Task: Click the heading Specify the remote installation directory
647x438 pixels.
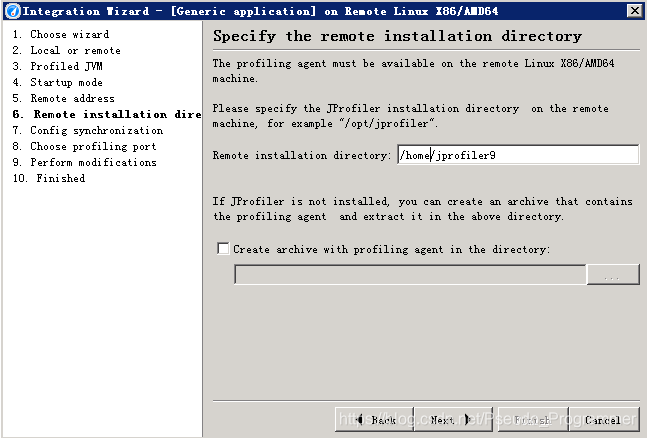Action: tap(397, 36)
